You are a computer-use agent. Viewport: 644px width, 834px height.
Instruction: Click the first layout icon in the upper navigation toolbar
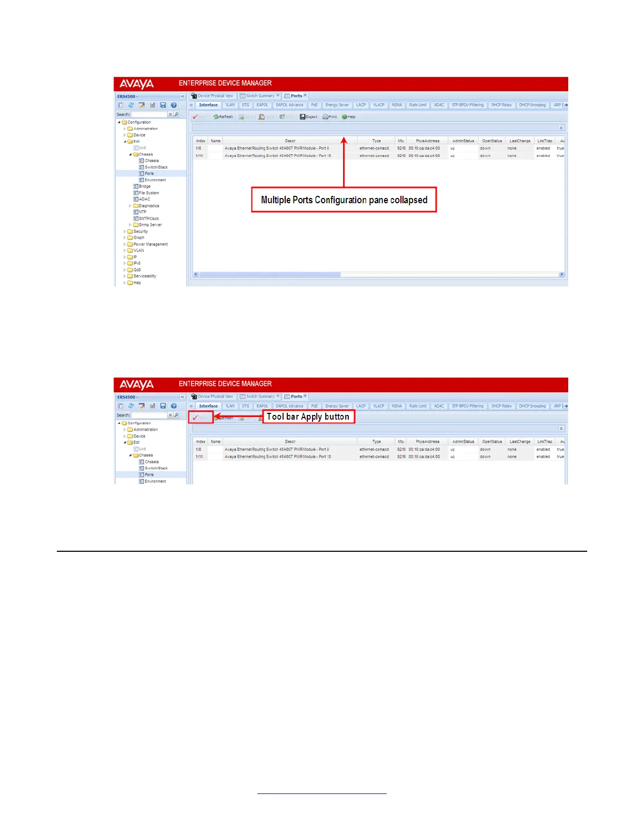tap(120, 105)
